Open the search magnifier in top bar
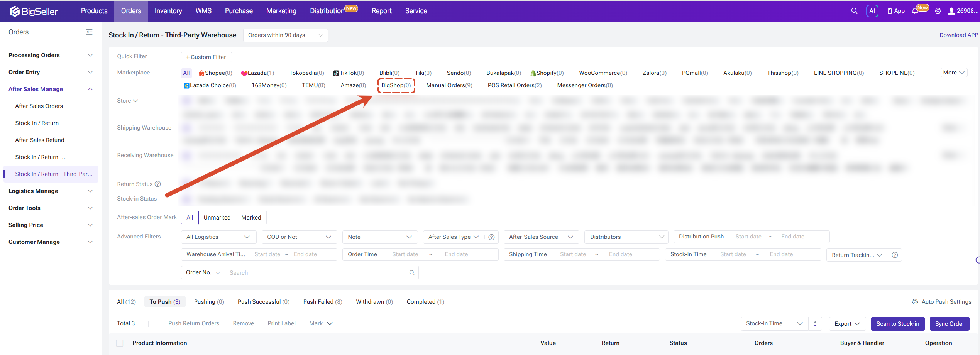The height and width of the screenshot is (355, 980). [x=854, y=11]
